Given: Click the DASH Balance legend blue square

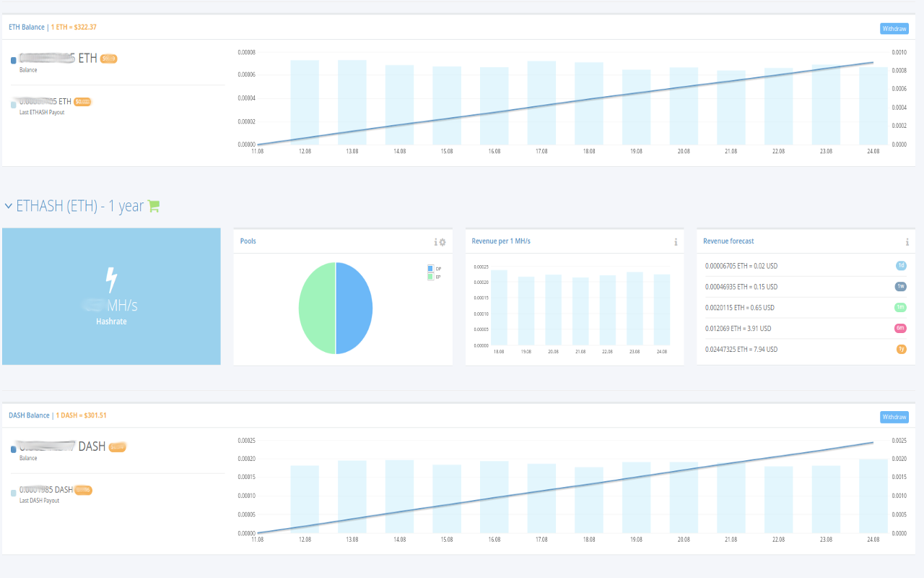Looking at the screenshot, I should (13, 449).
